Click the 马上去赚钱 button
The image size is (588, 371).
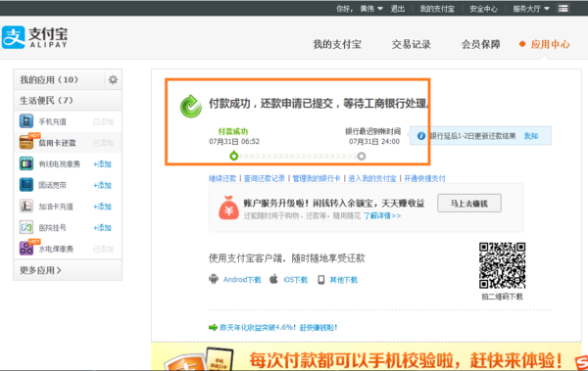pos(469,203)
